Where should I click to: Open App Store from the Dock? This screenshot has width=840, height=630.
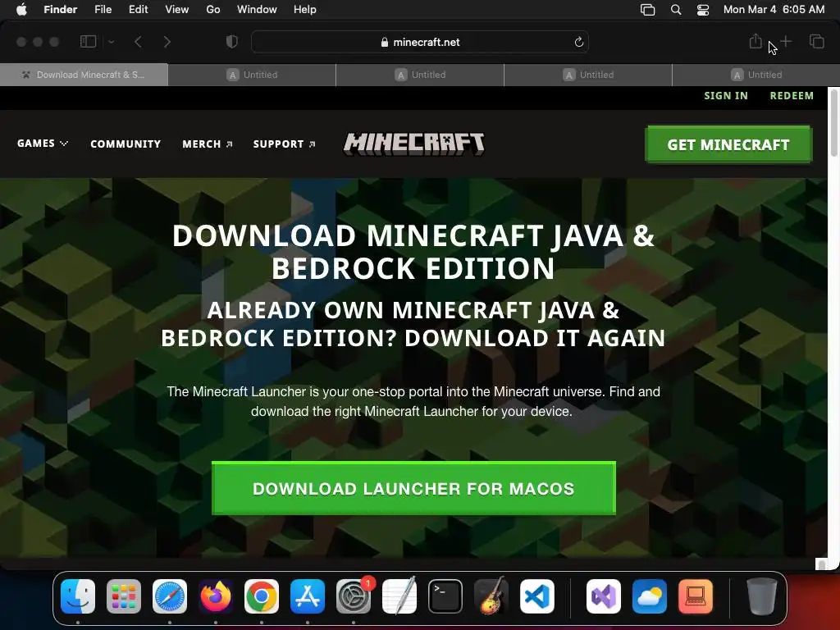(x=308, y=596)
